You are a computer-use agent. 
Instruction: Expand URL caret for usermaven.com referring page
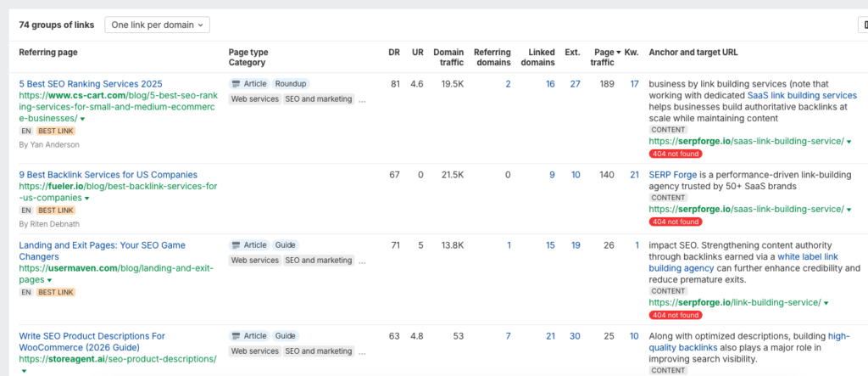pos(49,281)
